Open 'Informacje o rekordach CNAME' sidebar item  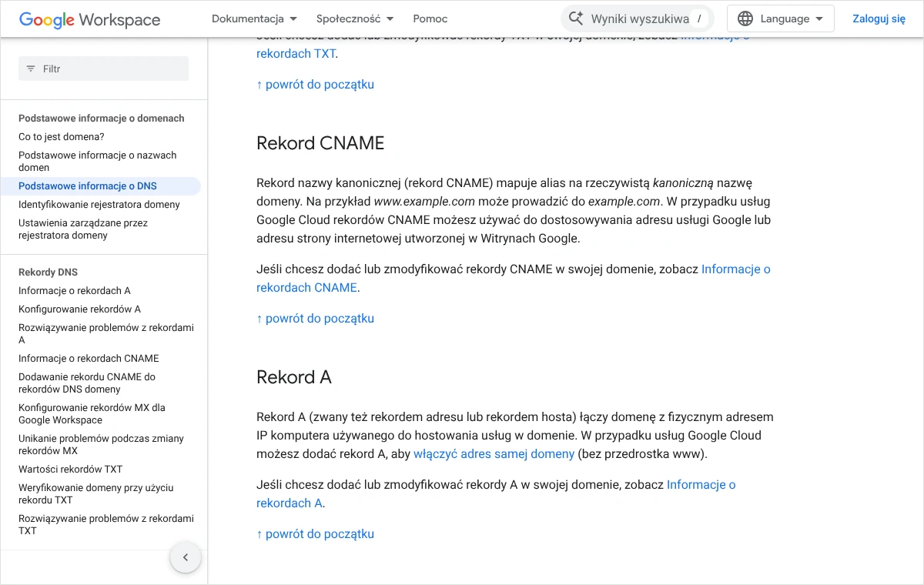pyautogui.click(x=89, y=358)
